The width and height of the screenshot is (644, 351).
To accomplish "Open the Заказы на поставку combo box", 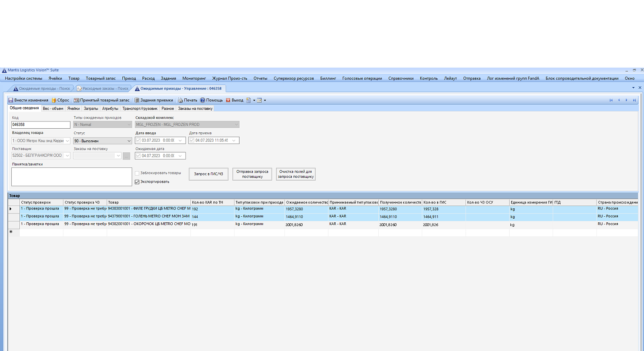I will tap(97, 156).
